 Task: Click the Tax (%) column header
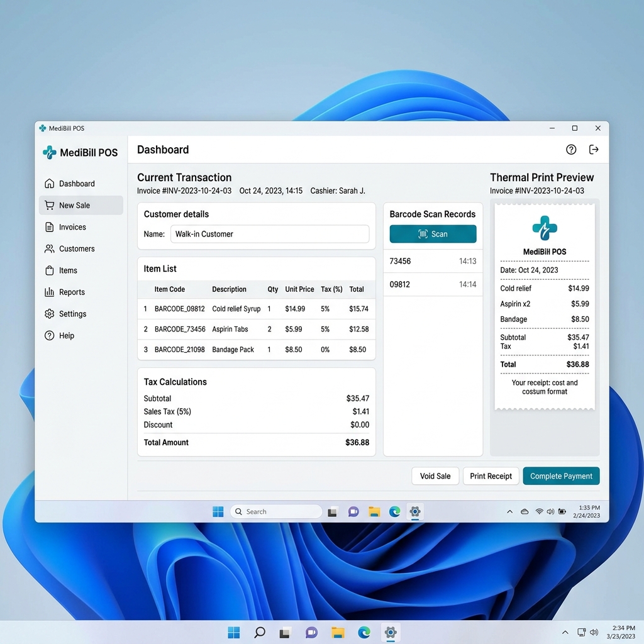click(331, 289)
